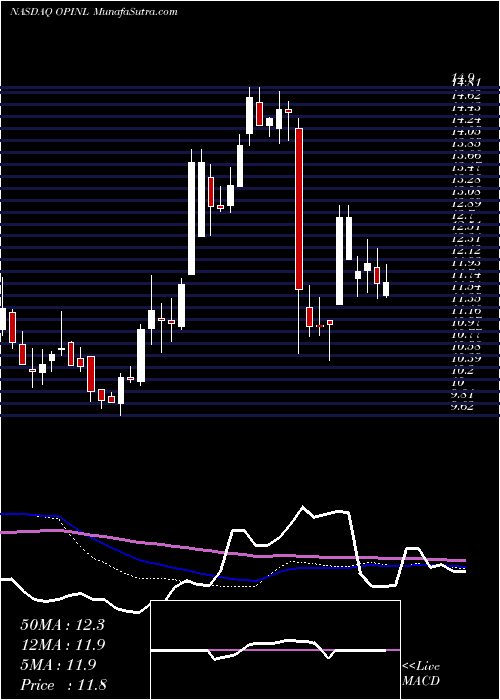Viewport: 500px width, 700px height.
Task: Click inside the MACD inset panel
Action: point(276,650)
